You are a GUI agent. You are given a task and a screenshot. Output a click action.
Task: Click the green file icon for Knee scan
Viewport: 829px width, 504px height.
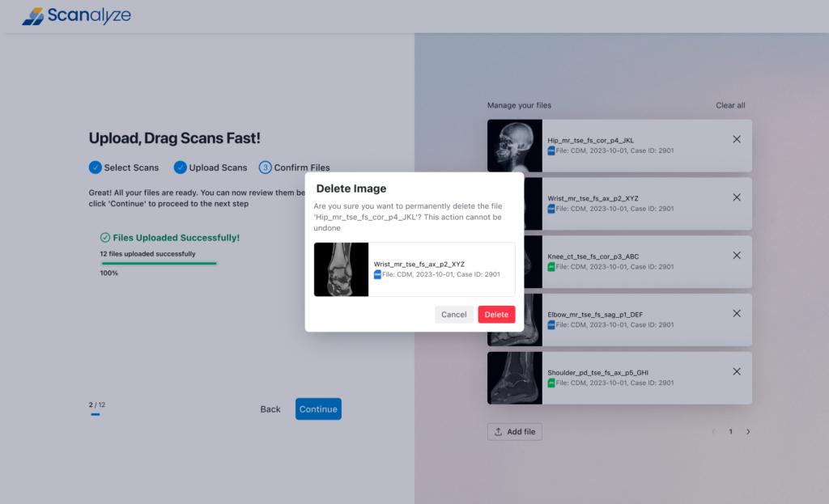click(551, 267)
